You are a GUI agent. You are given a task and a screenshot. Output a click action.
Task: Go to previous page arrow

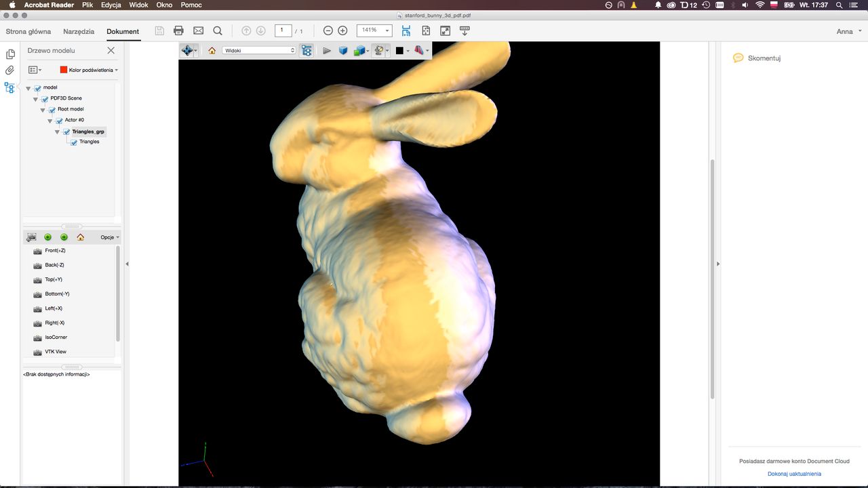pyautogui.click(x=246, y=30)
